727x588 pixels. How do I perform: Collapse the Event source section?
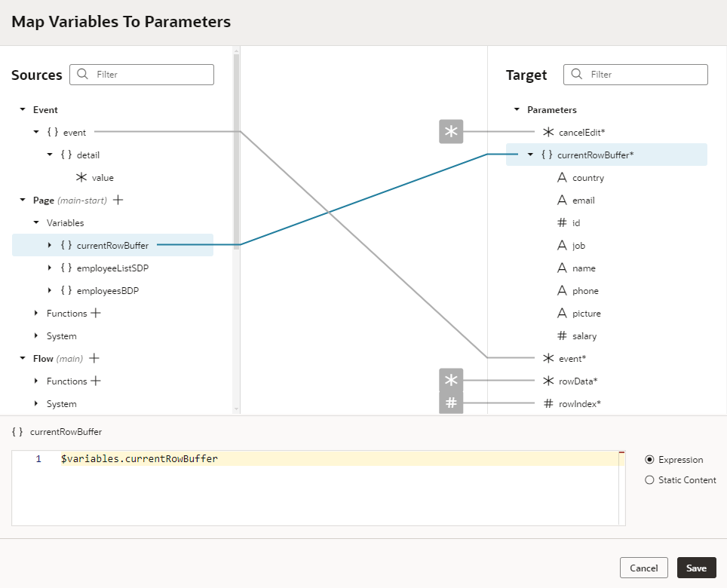(23, 109)
